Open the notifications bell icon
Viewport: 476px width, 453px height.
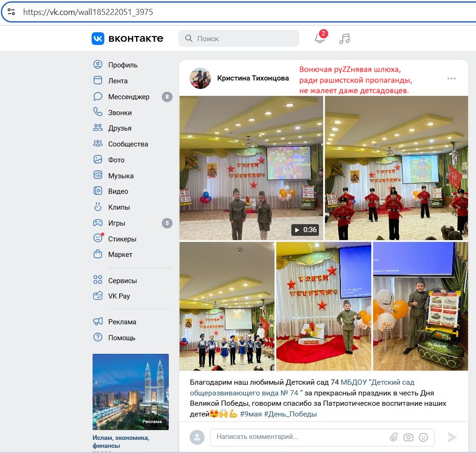pyautogui.click(x=320, y=38)
